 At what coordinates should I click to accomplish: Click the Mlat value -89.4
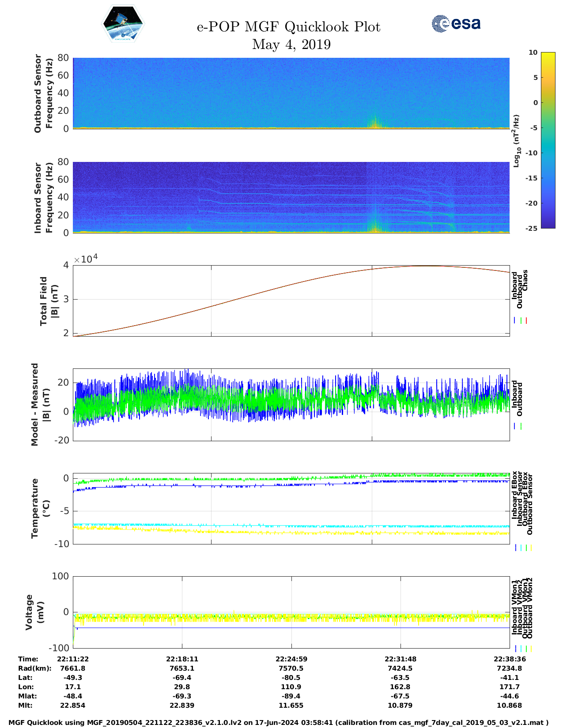(x=291, y=696)
